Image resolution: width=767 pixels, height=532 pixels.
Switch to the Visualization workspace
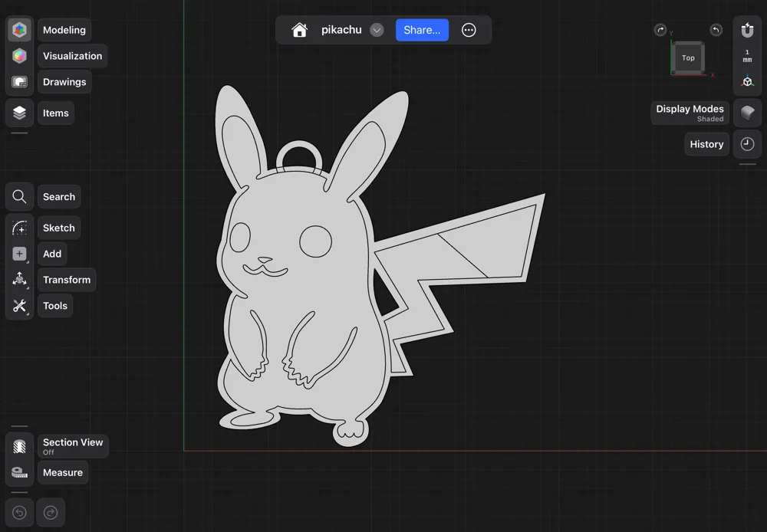pyautogui.click(x=19, y=55)
